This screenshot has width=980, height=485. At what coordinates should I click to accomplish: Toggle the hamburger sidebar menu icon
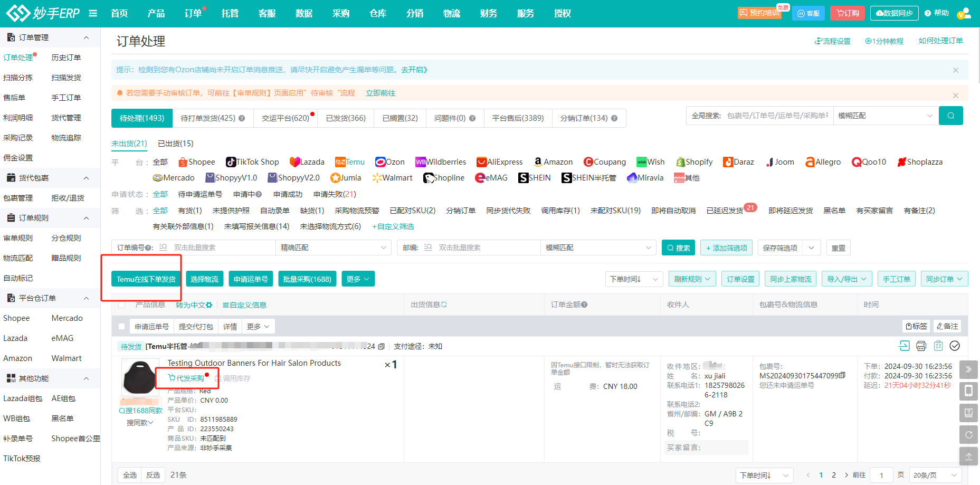93,13
